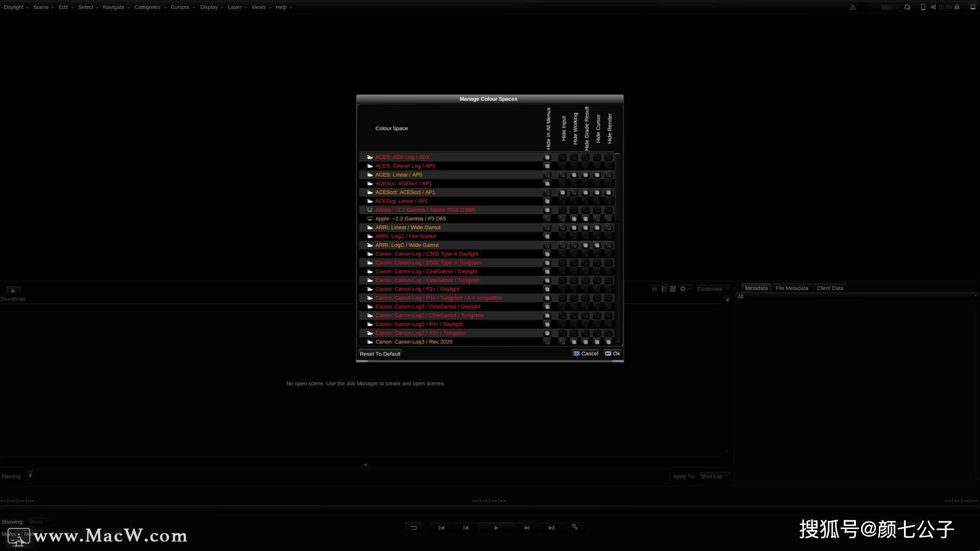980x551 pixels.
Task: Open the Daylight menu
Action: (16, 7)
